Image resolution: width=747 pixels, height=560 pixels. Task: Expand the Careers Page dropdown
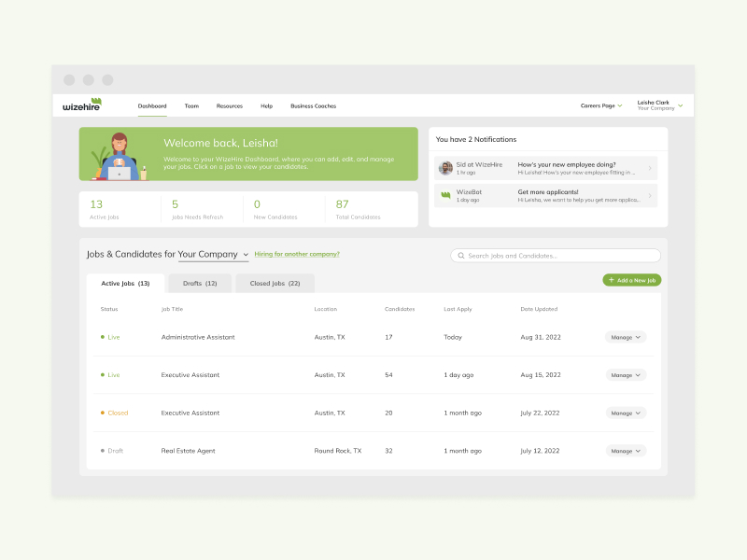click(600, 105)
